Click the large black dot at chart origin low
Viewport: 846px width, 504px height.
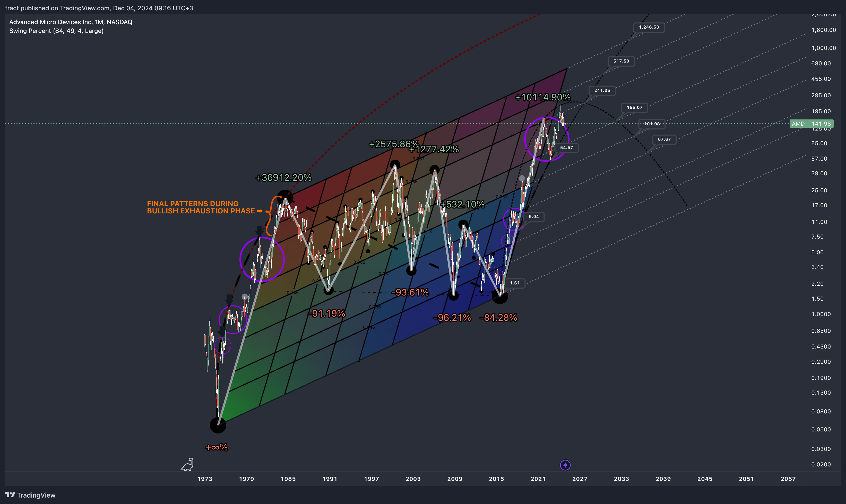pyautogui.click(x=218, y=425)
